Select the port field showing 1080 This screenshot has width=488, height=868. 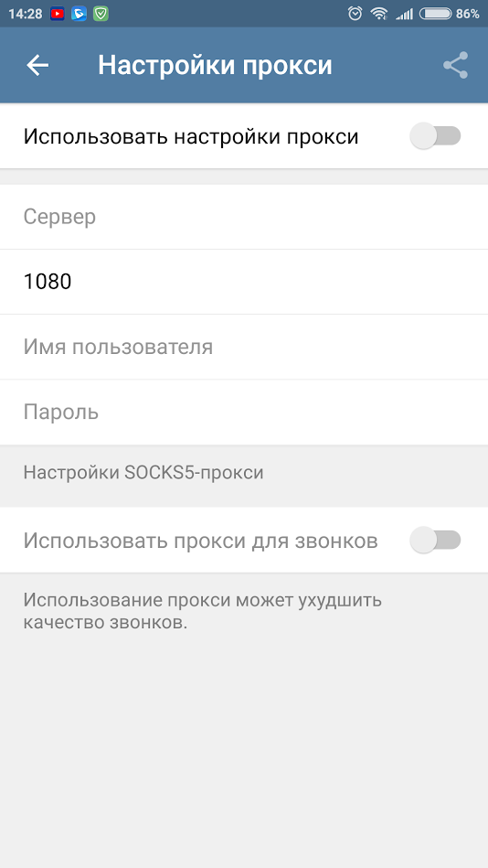[x=244, y=282]
